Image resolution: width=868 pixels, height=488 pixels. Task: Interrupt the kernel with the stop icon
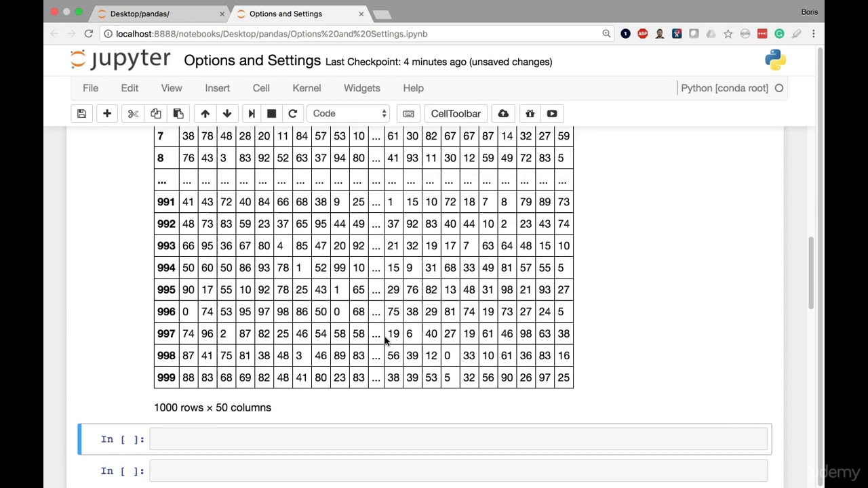click(x=272, y=114)
